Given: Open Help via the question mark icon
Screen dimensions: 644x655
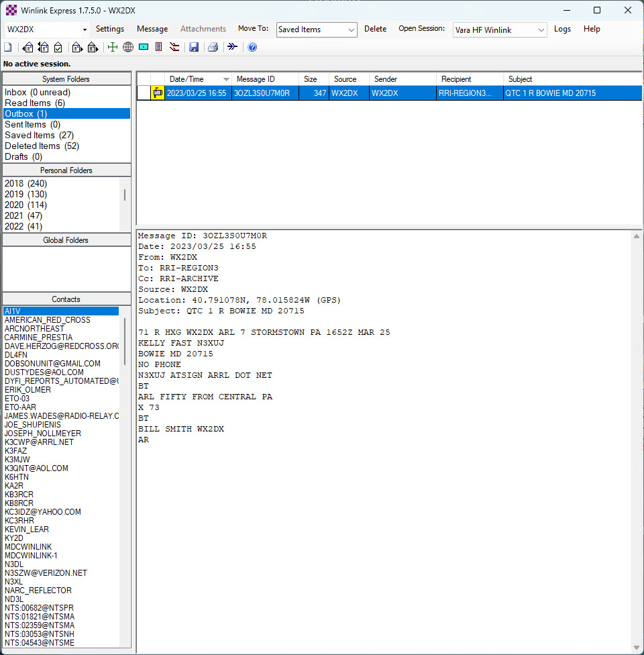Looking at the screenshot, I should coord(252,47).
